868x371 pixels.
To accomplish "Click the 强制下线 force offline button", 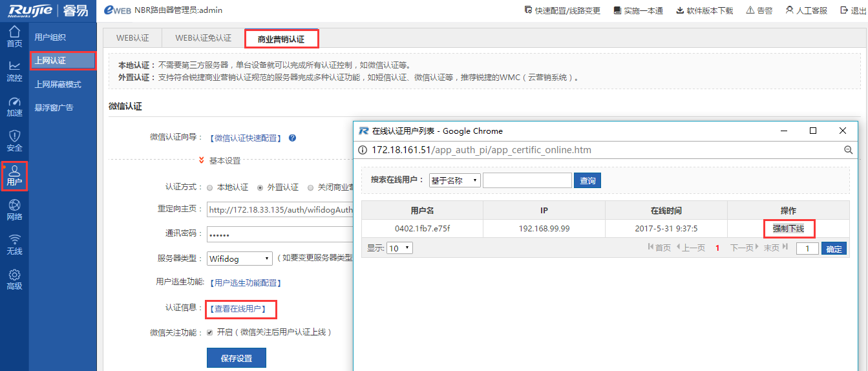I will (x=788, y=228).
